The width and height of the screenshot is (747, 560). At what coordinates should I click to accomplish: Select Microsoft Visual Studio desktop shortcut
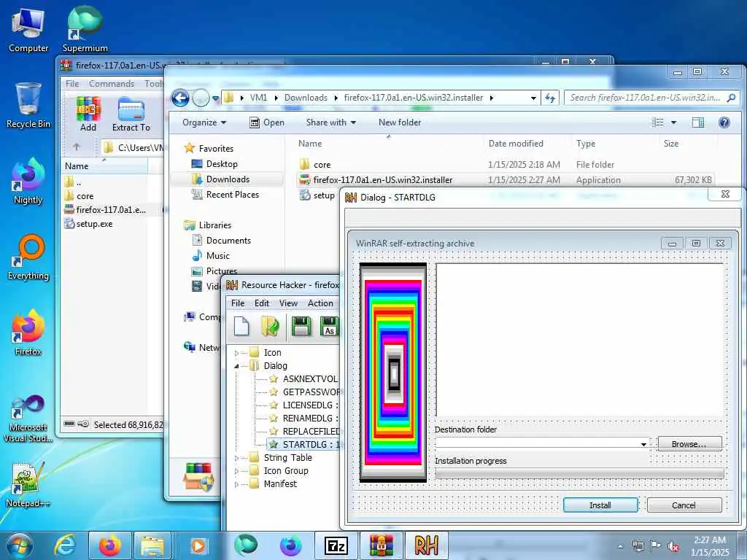[x=28, y=419]
